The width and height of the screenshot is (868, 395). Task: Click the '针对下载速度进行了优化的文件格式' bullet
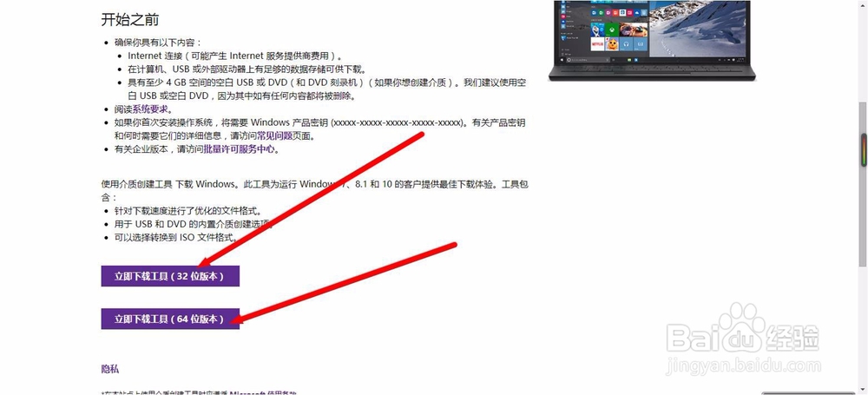[x=187, y=211]
